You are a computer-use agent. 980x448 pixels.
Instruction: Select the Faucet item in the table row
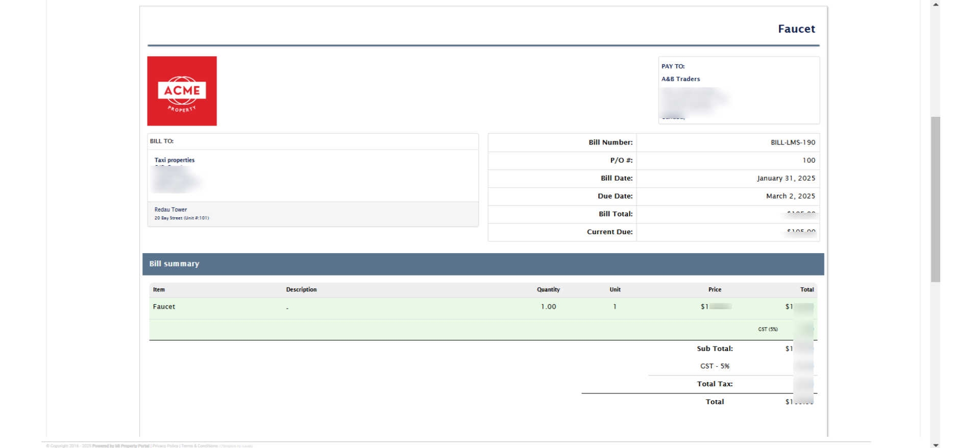pyautogui.click(x=164, y=307)
